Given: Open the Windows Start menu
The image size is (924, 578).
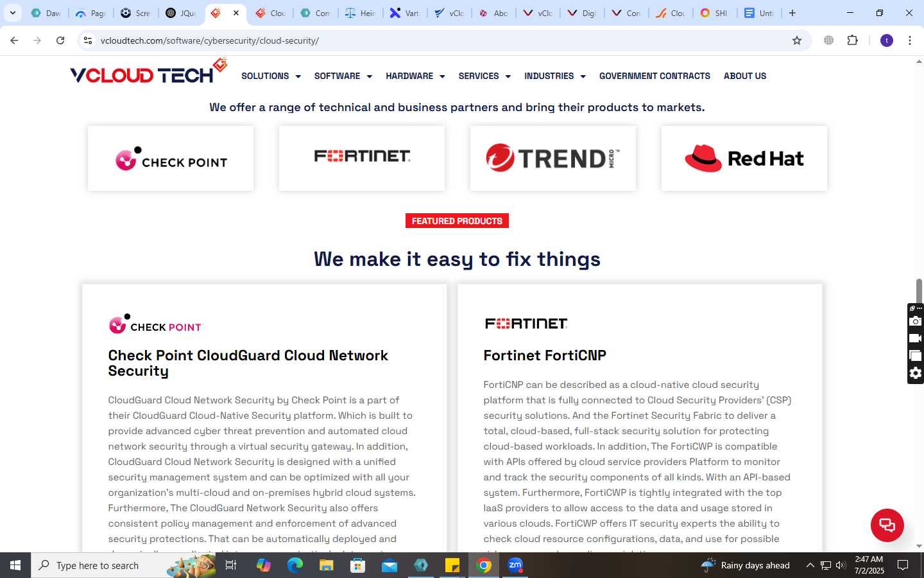Looking at the screenshot, I should (15, 565).
